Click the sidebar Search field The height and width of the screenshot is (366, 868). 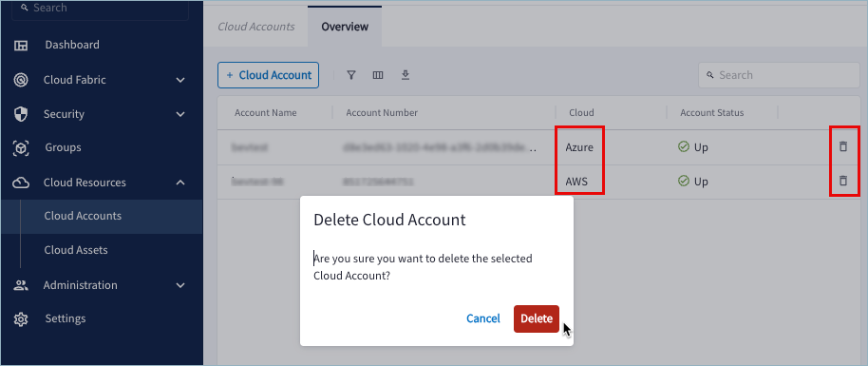pos(100,9)
